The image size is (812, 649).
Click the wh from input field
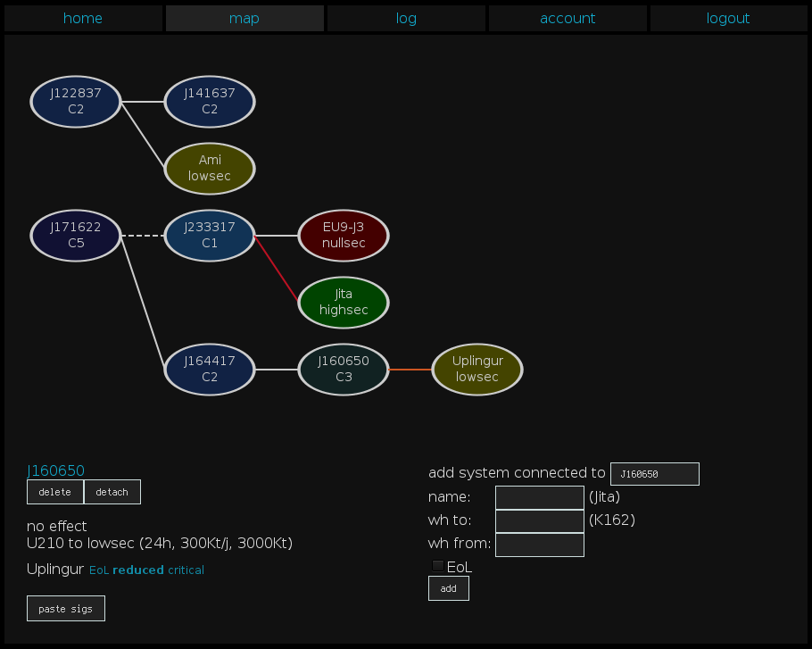(540, 545)
